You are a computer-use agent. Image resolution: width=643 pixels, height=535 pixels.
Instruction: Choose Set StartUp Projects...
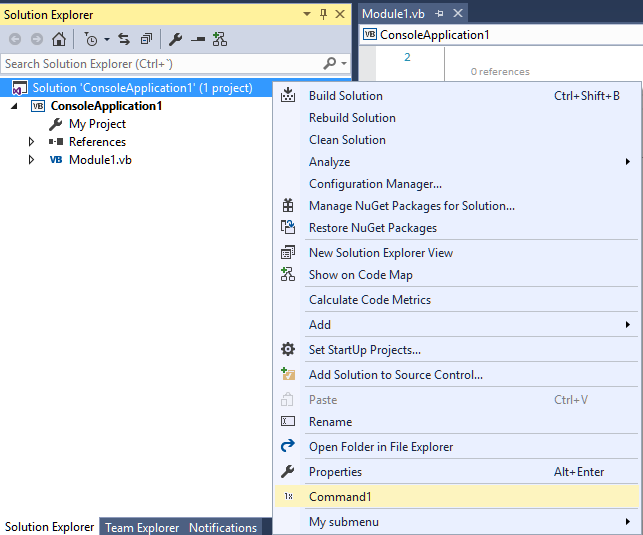pyautogui.click(x=456, y=350)
